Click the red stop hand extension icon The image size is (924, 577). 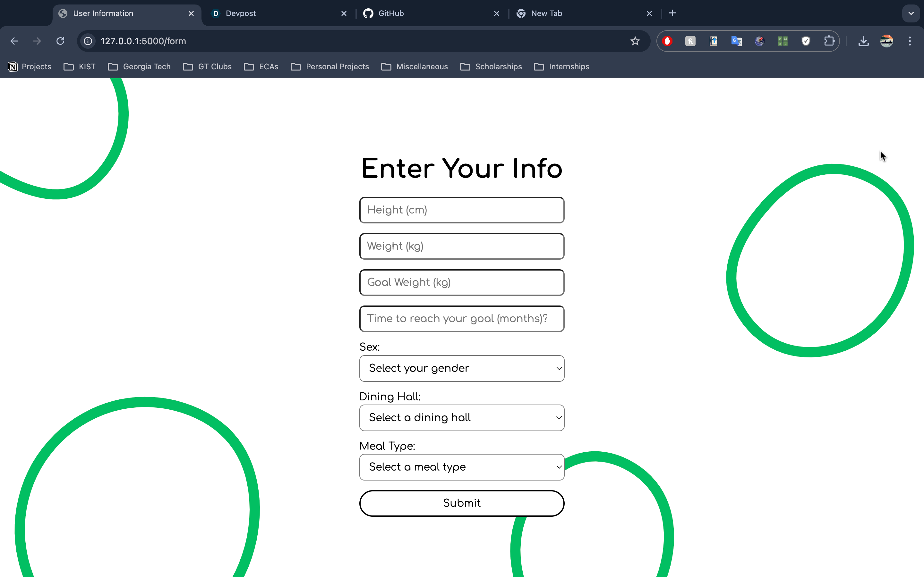pyautogui.click(x=667, y=41)
